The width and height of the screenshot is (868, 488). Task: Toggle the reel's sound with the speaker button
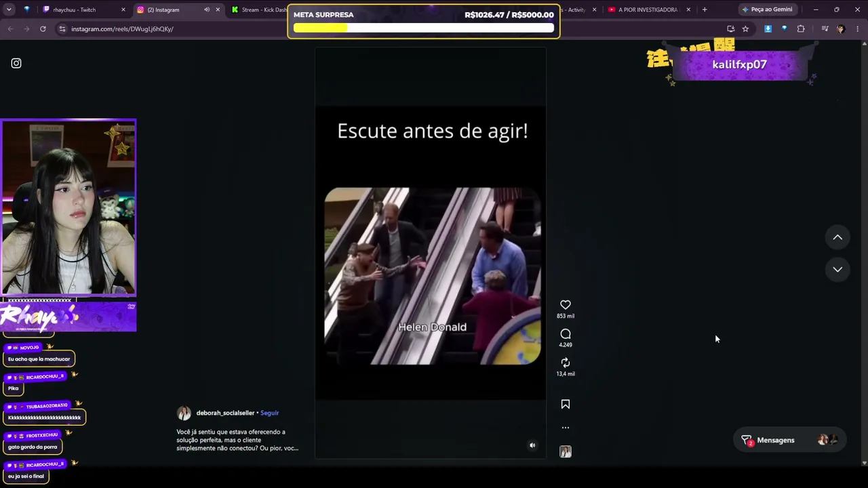[532, 445]
